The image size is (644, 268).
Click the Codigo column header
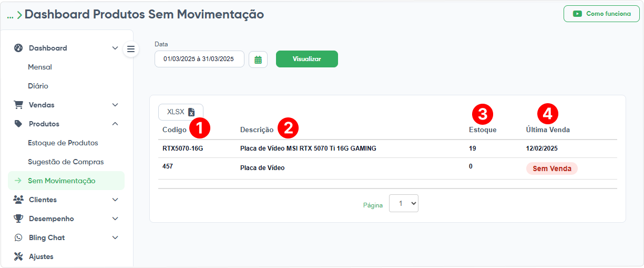(175, 130)
